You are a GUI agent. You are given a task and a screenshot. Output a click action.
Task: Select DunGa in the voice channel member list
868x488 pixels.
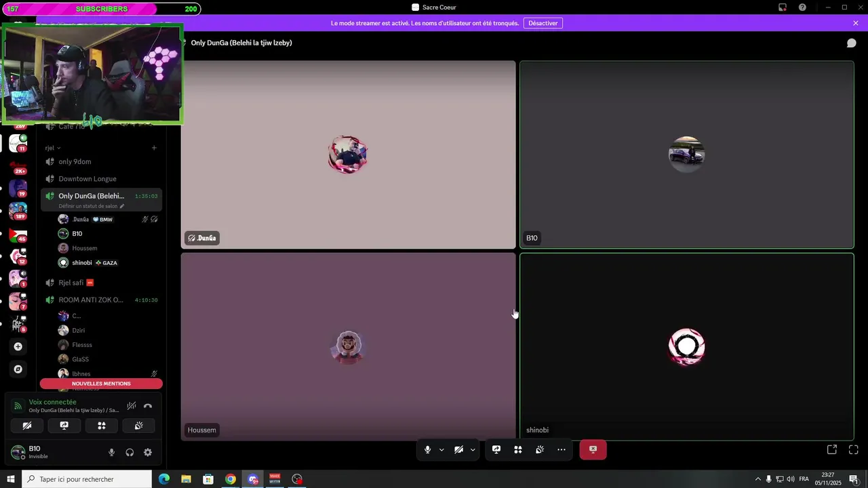(x=108, y=219)
